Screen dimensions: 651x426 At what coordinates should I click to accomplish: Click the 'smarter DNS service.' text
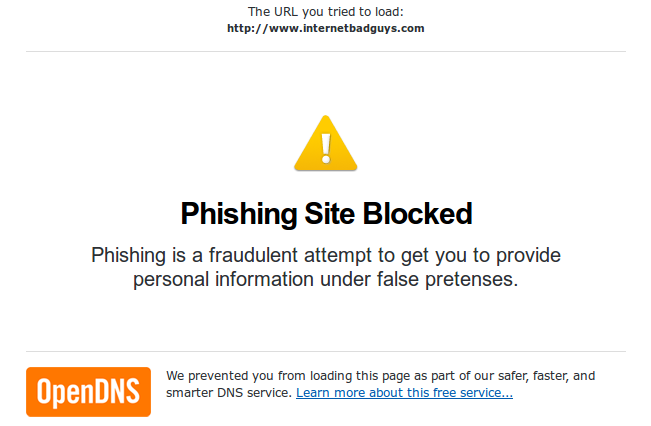tap(229, 393)
